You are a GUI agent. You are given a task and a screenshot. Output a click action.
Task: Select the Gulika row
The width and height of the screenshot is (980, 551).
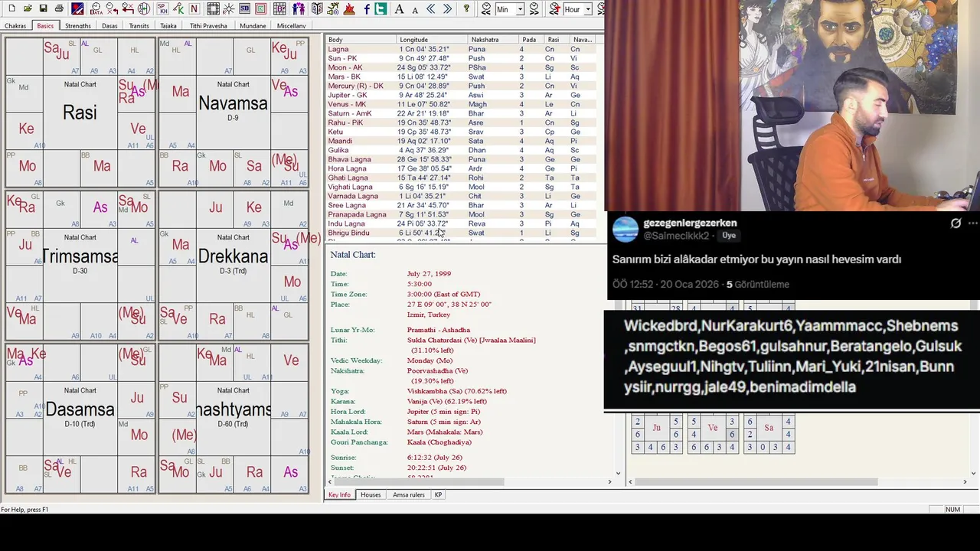coord(459,150)
